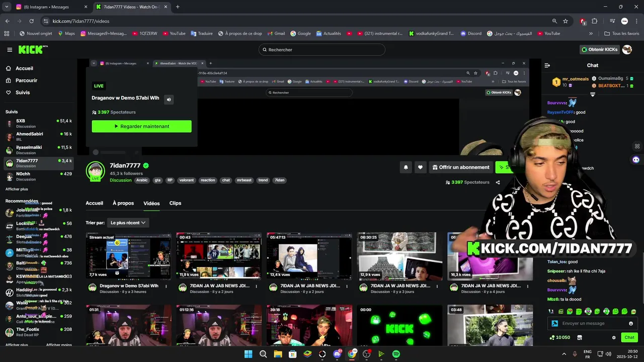The width and height of the screenshot is (644, 362).
Task: Open the Chrome three-dot menu
Action: tap(636, 21)
